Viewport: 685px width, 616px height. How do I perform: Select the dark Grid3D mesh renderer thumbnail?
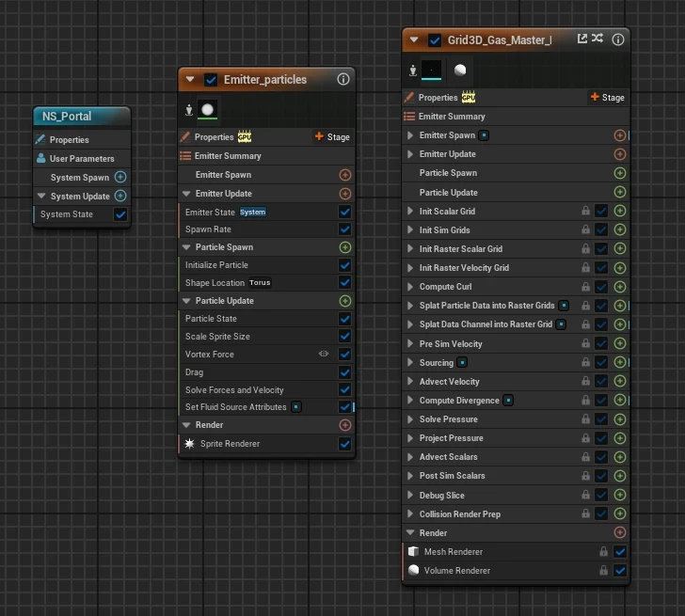click(431, 70)
